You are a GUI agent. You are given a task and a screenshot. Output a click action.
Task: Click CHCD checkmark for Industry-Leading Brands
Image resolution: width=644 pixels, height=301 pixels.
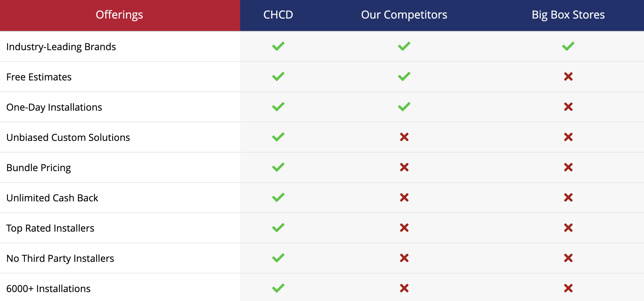(x=278, y=46)
